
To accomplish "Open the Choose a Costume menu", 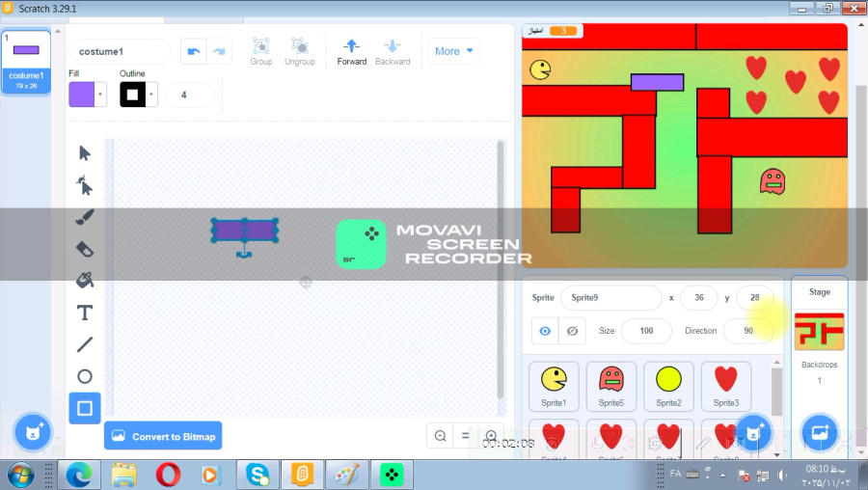I will (x=33, y=432).
